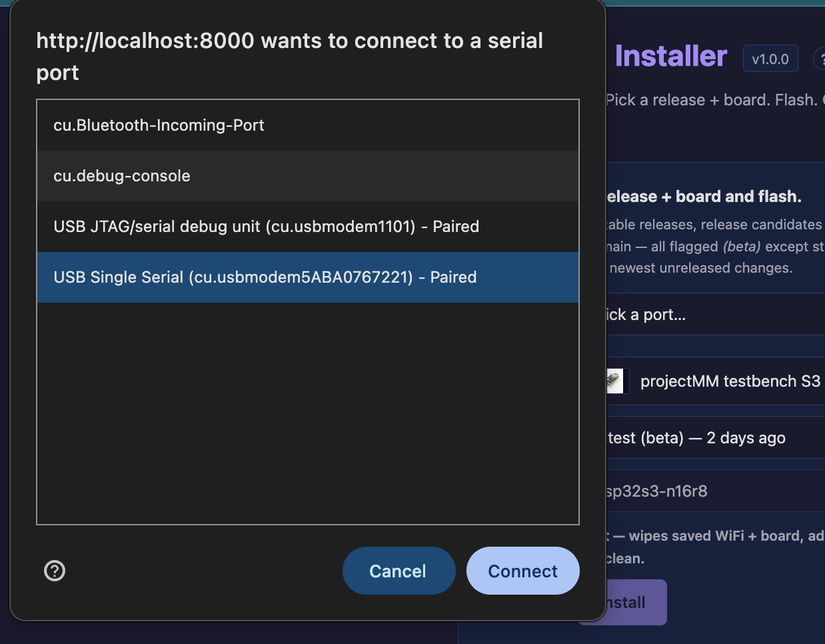Screen dimensions: 825x644
Task: Click the partially visible question-mark help badge
Action: point(820,59)
